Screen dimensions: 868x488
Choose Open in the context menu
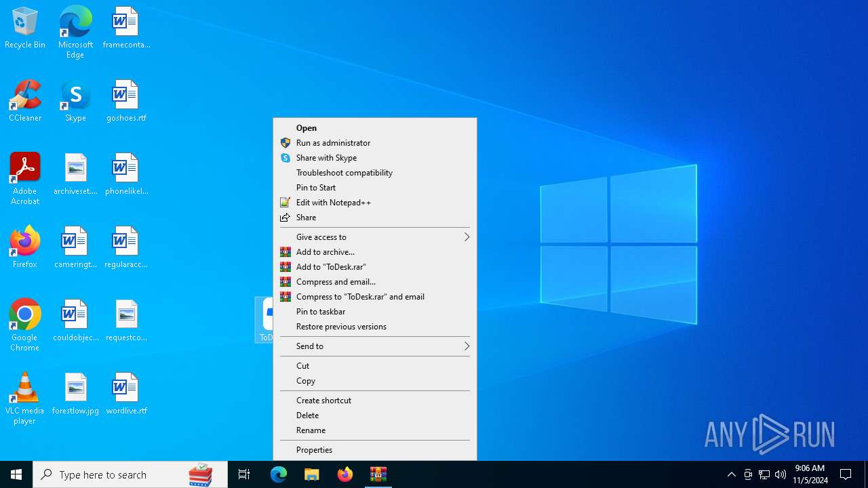375,128
